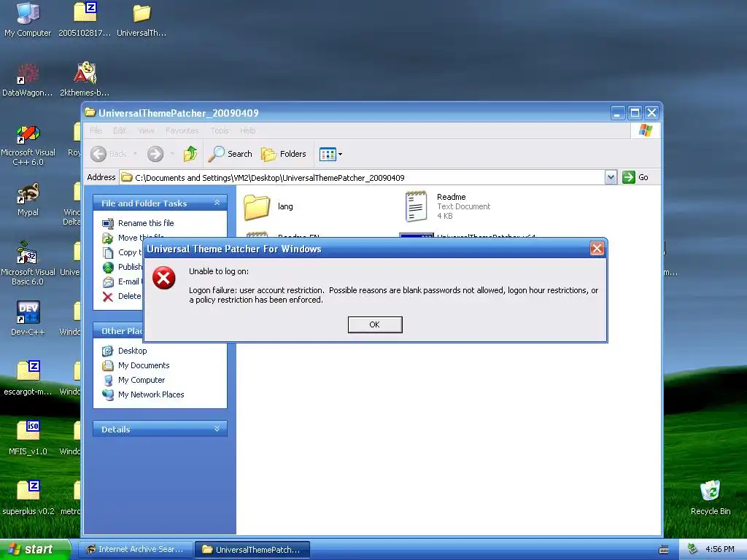
Task: Click the Up folder toolbar icon
Action: 190,154
